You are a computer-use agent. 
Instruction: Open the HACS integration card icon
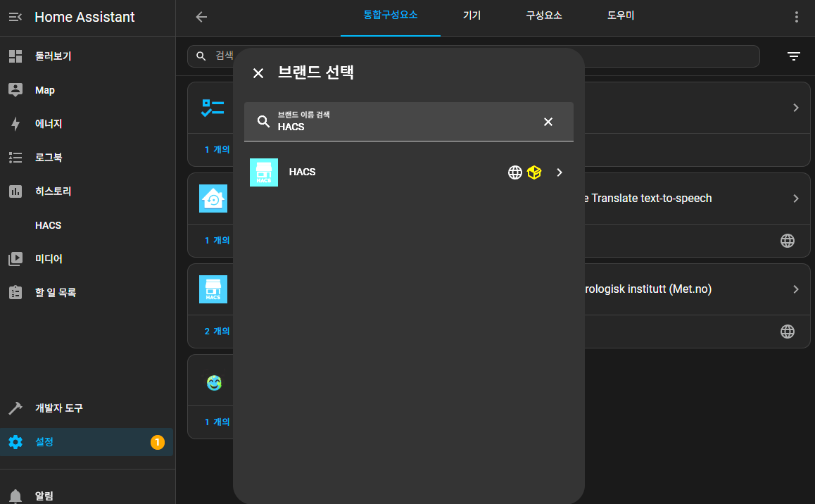pyautogui.click(x=213, y=289)
